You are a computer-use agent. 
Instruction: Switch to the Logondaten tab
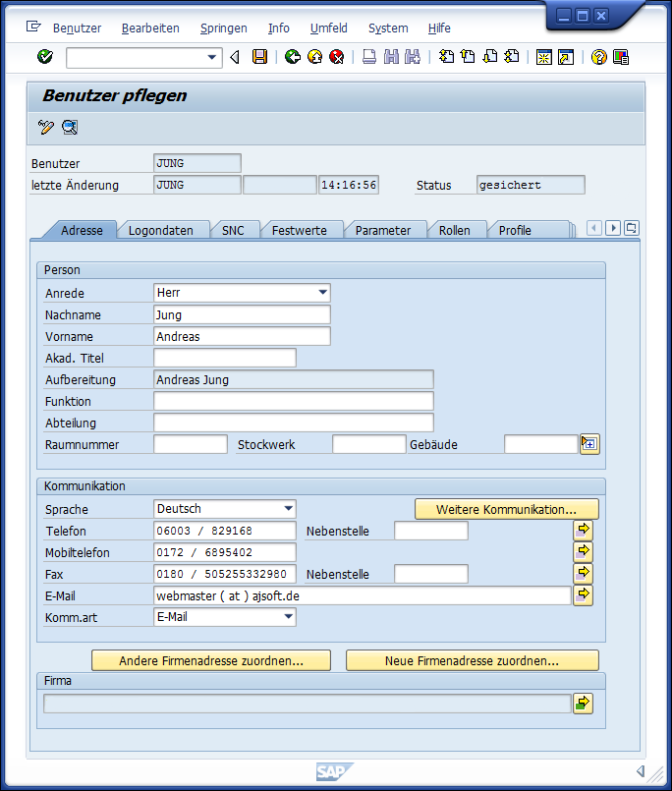pos(161,230)
